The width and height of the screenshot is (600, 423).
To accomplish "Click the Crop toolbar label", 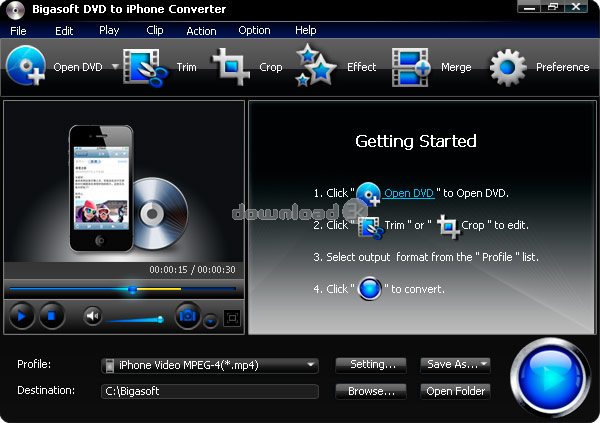I will [271, 67].
